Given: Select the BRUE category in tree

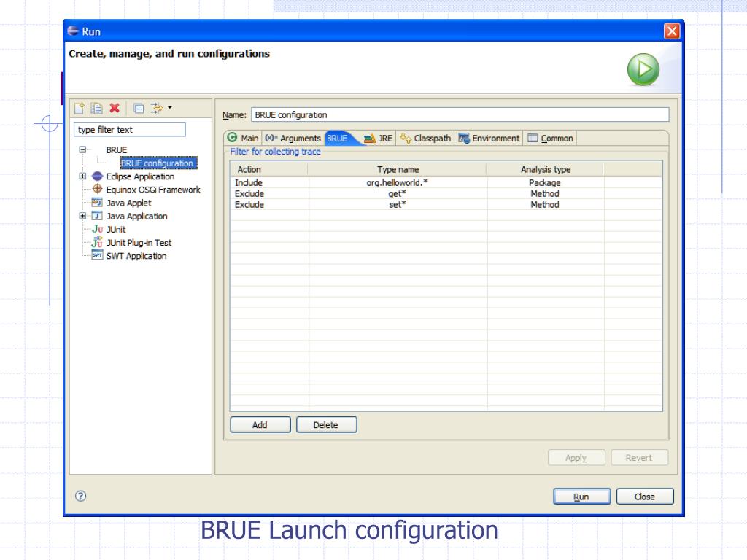Looking at the screenshot, I should click(x=116, y=150).
